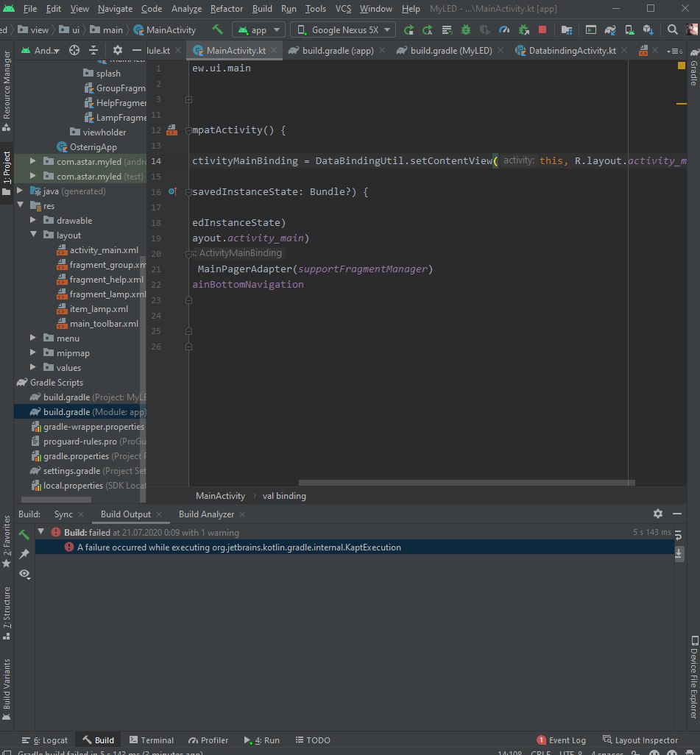
Task: Expand folded imports on line 3
Action: tap(189, 99)
